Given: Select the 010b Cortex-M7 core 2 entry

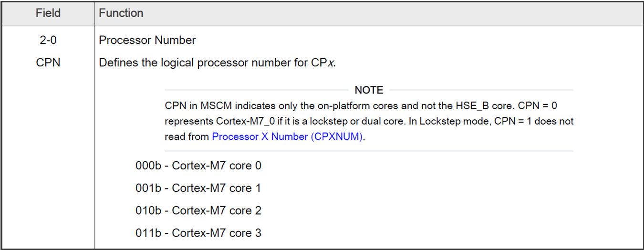Looking at the screenshot, I should tap(198, 210).
